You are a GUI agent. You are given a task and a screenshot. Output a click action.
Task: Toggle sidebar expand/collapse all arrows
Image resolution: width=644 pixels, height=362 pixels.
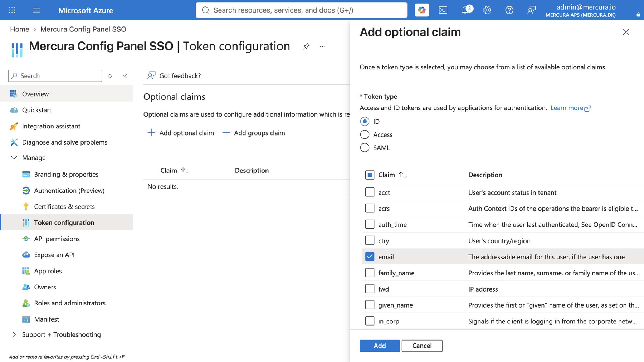(110, 76)
